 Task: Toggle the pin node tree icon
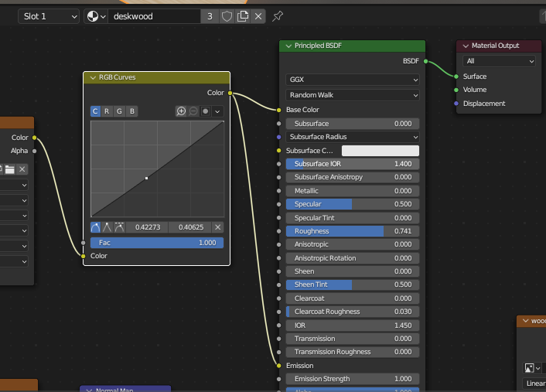[278, 16]
